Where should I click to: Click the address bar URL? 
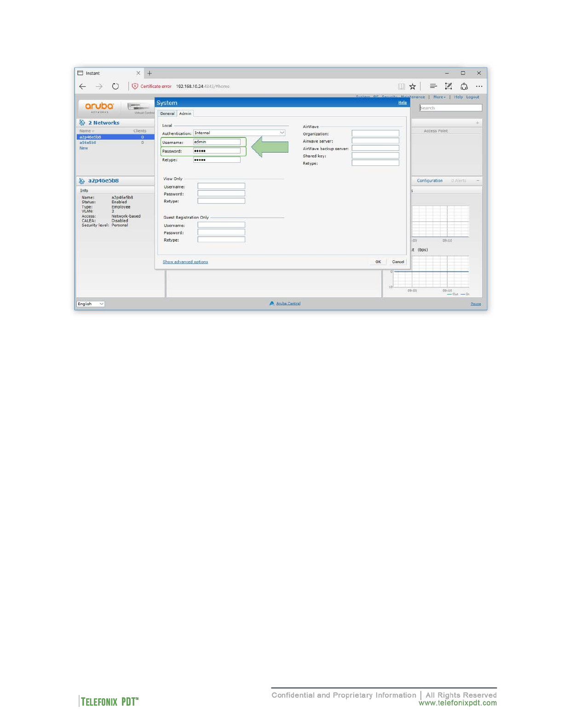coord(203,86)
